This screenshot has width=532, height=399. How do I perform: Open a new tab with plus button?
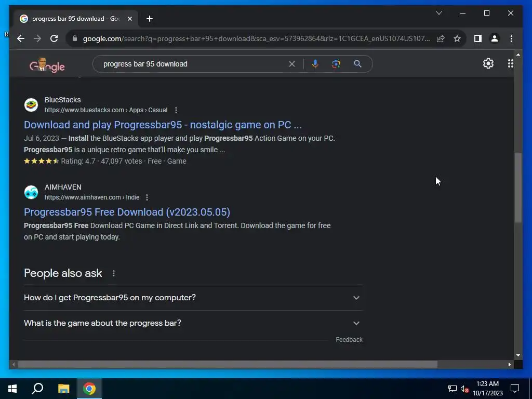150,19
